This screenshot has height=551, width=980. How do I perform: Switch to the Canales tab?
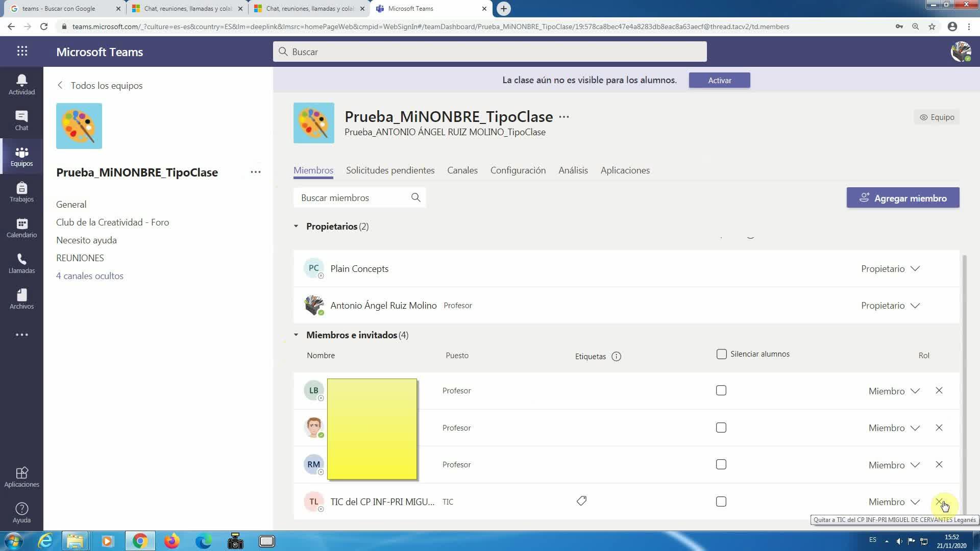pyautogui.click(x=462, y=170)
